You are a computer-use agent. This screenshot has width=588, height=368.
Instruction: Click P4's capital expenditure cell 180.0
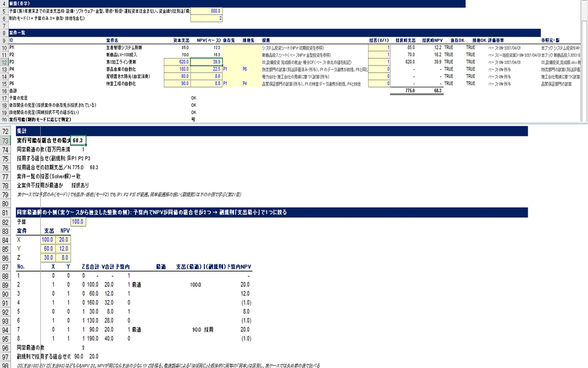click(x=177, y=69)
